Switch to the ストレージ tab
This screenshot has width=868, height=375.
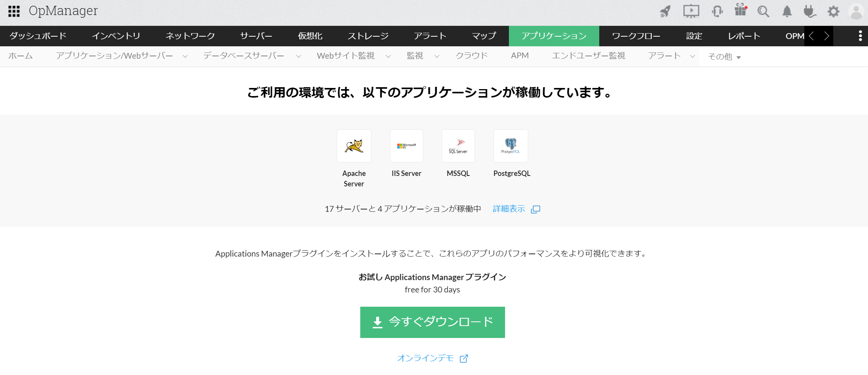368,36
